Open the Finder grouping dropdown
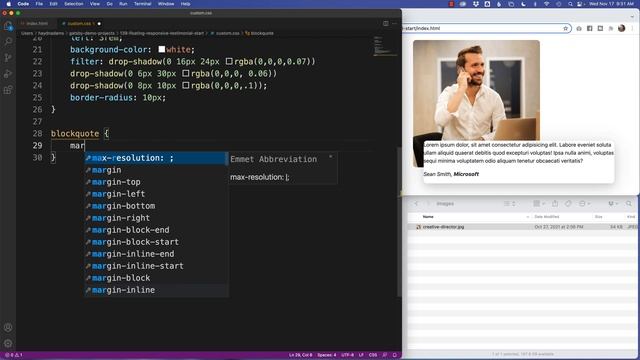 pyautogui.click(x=540, y=203)
